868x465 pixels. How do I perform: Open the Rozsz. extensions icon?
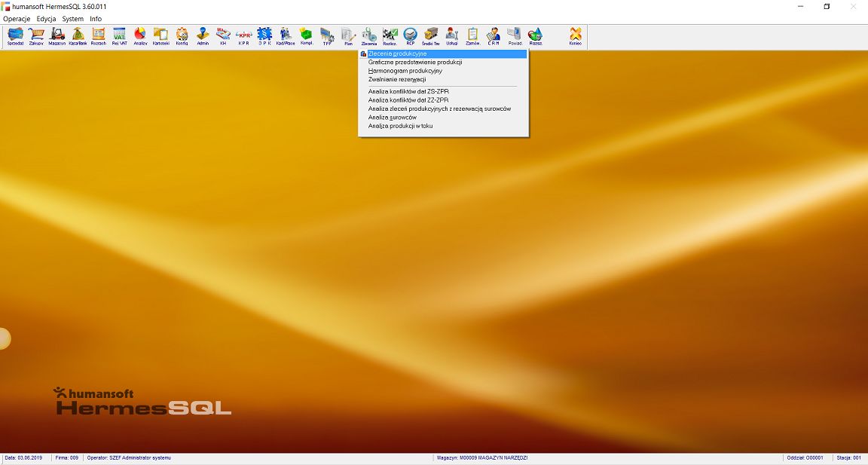point(535,36)
